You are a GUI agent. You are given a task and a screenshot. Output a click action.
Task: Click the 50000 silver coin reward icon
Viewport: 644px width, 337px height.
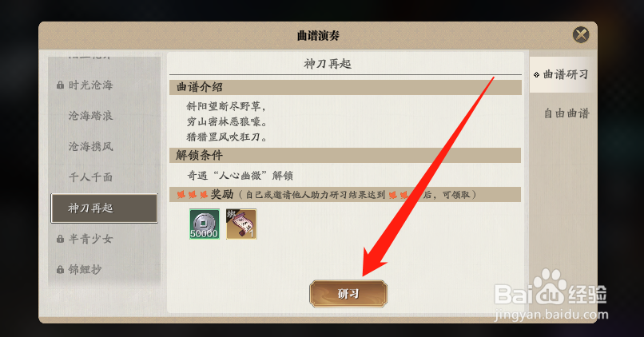click(204, 224)
